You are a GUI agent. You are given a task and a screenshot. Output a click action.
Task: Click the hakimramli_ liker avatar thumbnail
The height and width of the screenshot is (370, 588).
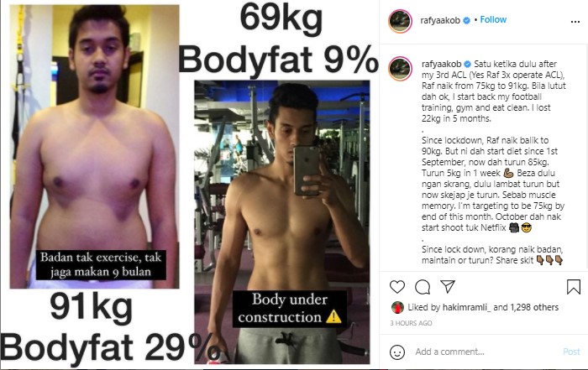click(x=397, y=307)
